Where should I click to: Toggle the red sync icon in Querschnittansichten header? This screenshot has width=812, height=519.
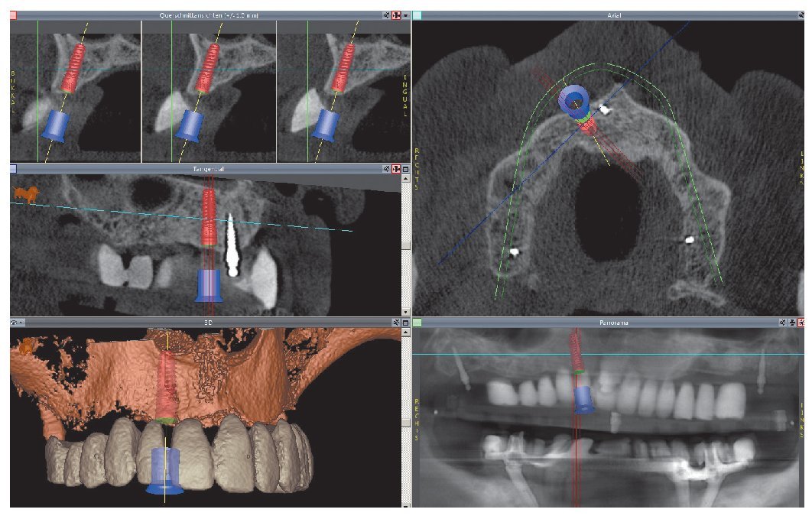point(396,15)
